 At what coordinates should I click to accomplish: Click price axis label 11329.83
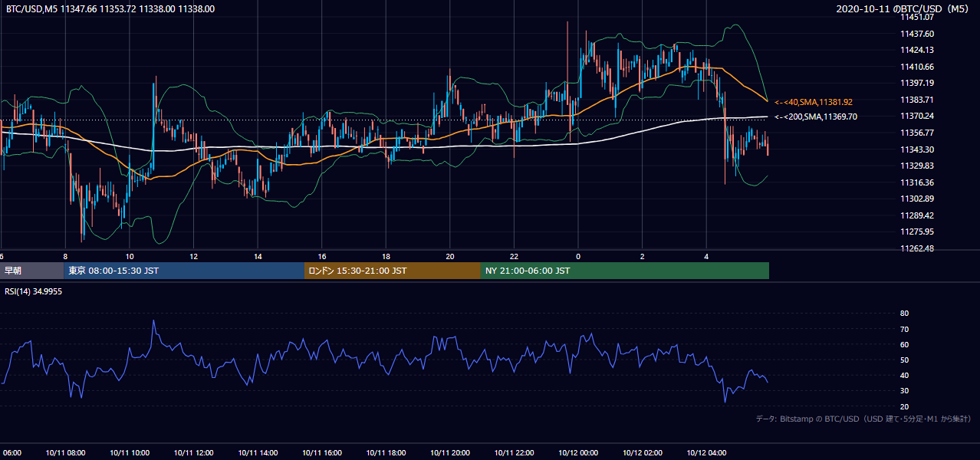pyautogui.click(x=916, y=166)
